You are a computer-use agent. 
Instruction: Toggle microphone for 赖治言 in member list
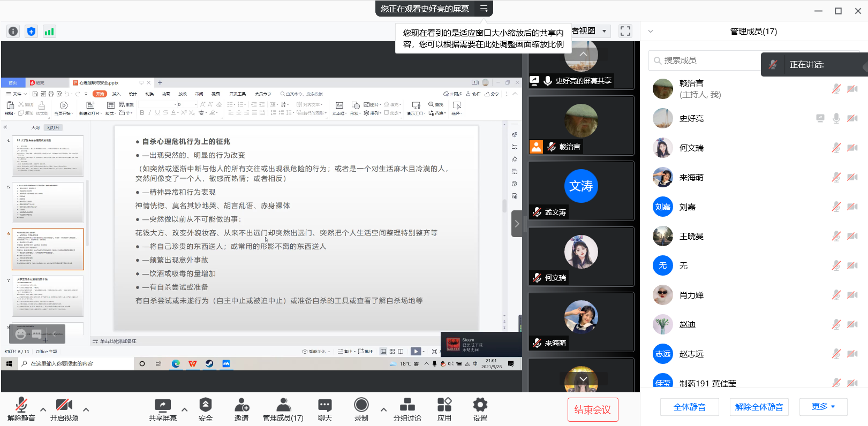[x=836, y=89]
